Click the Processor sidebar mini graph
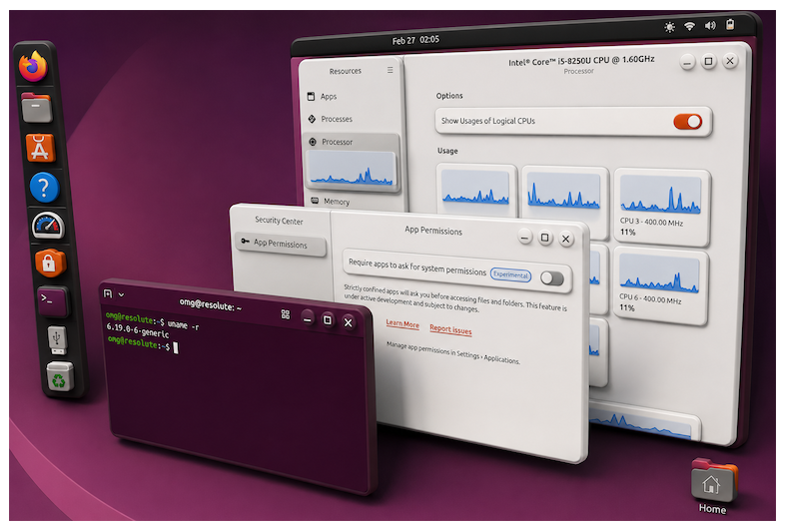The image size is (789, 532). click(x=352, y=171)
